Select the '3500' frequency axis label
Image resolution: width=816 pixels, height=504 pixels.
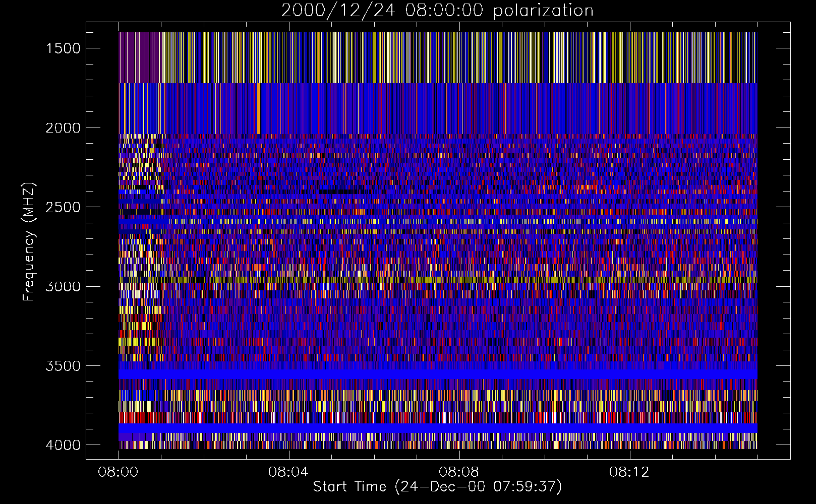[x=63, y=366]
